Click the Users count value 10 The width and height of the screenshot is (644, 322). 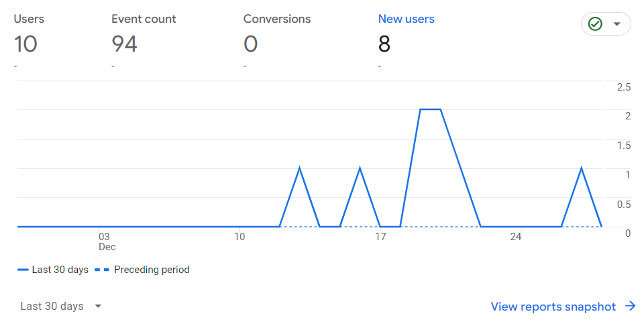[25, 44]
